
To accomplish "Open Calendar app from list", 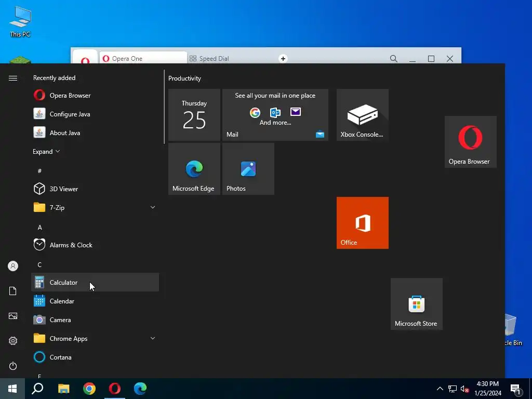I will pos(95,301).
